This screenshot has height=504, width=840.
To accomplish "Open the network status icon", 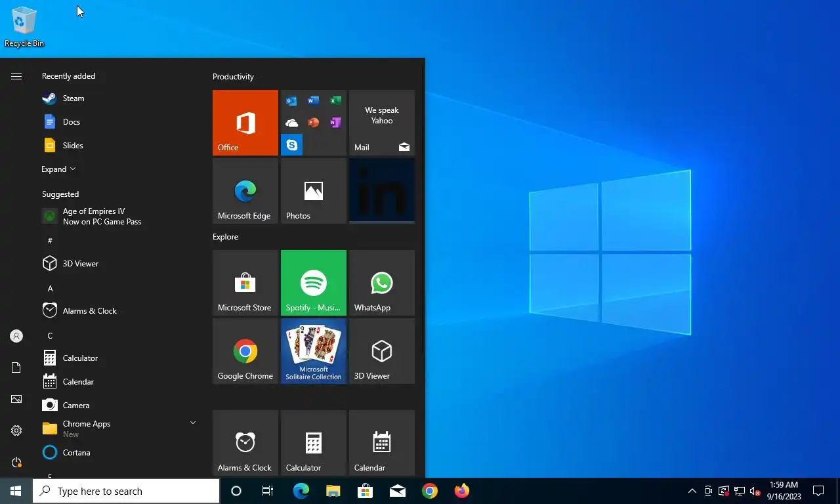I will point(740,491).
